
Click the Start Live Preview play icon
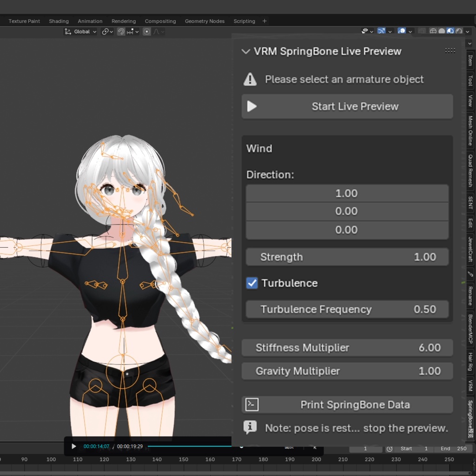coord(251,106)
